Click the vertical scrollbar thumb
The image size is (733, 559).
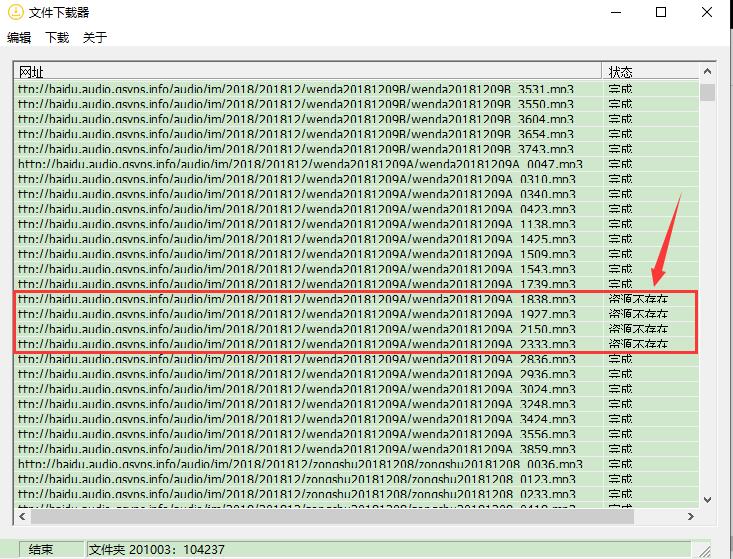click(x=707, y=92)
